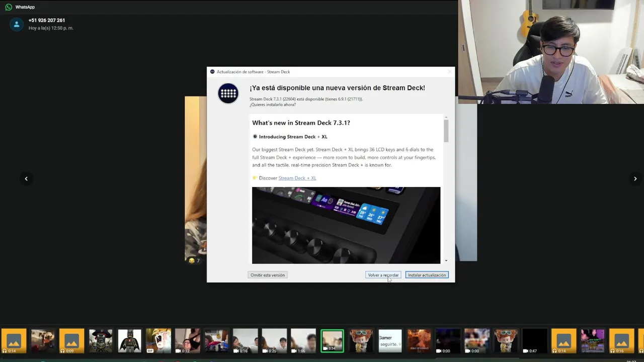Close the Stream Deck update dialog
644x362 pixels.
click(x=449, y=72)
